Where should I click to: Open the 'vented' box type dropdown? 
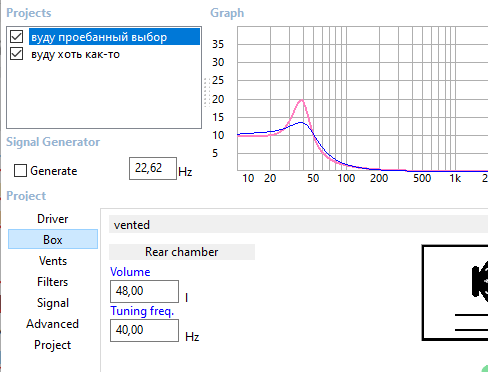coord(298,224)
